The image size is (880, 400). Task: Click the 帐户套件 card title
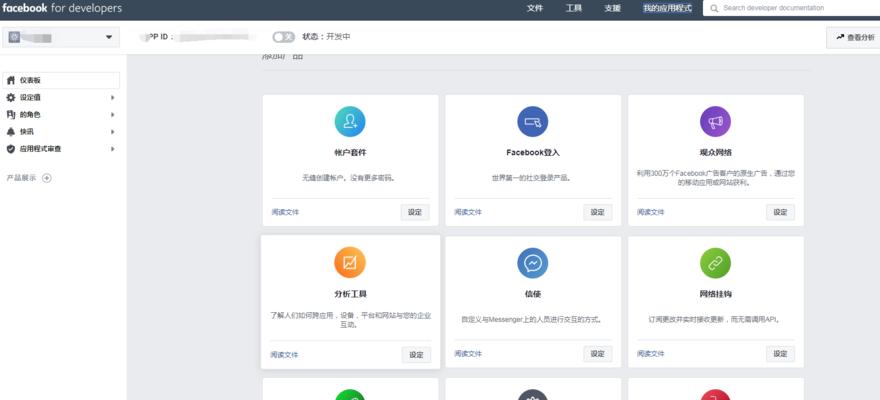click(x=350, y=153)
